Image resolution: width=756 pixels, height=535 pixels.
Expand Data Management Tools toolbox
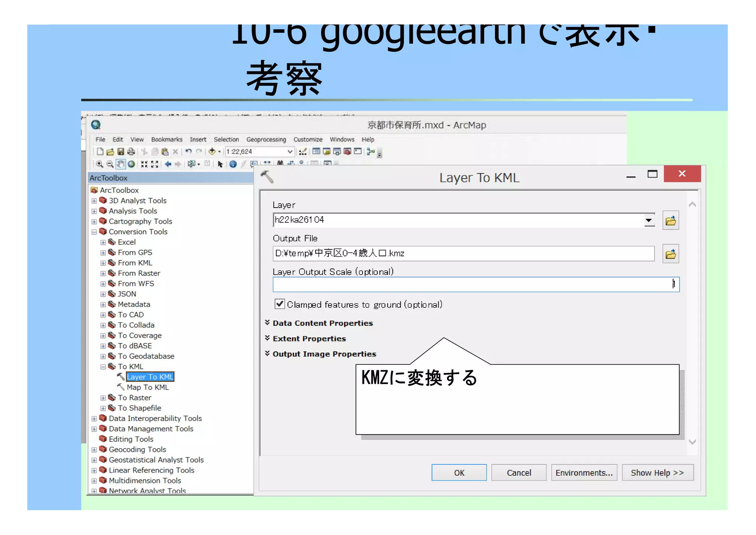click(94, 429)
